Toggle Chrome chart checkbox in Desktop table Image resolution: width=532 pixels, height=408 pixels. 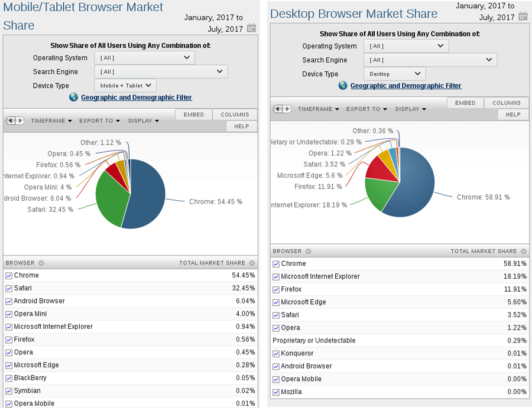coord(276,264)
